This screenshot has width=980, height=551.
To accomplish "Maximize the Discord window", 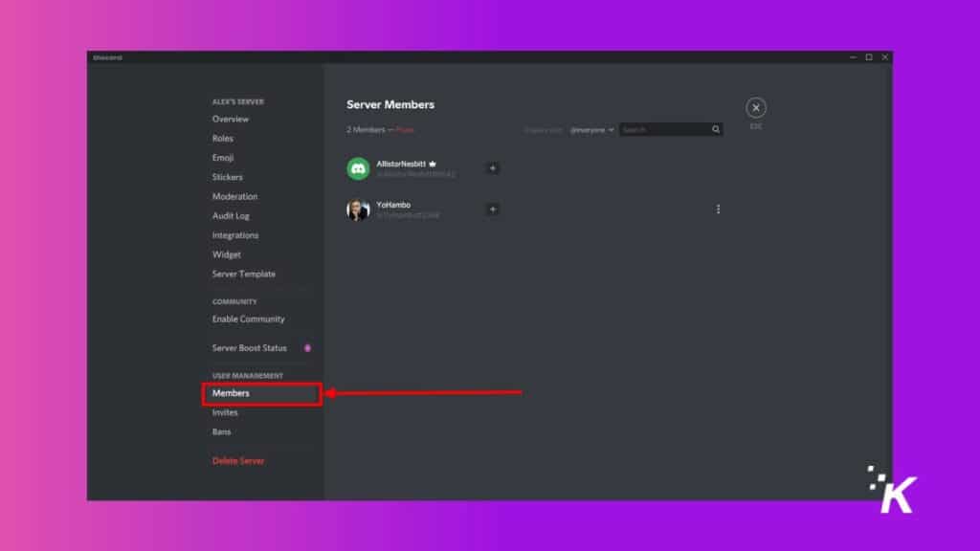I will click(x=869, y=56).
